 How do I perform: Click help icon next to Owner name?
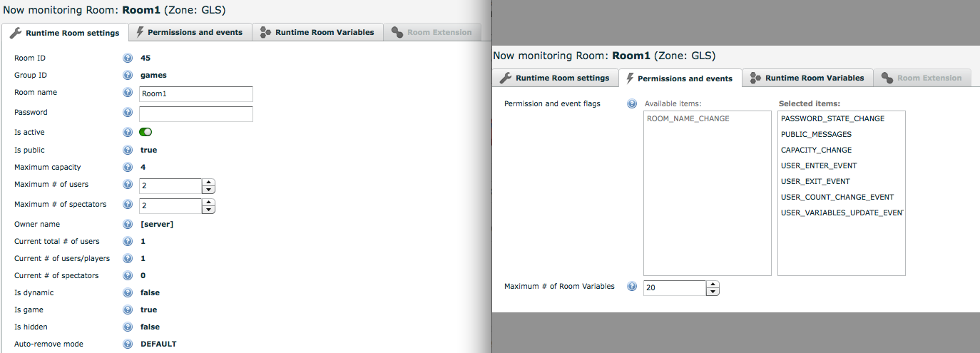pos(128,225)
